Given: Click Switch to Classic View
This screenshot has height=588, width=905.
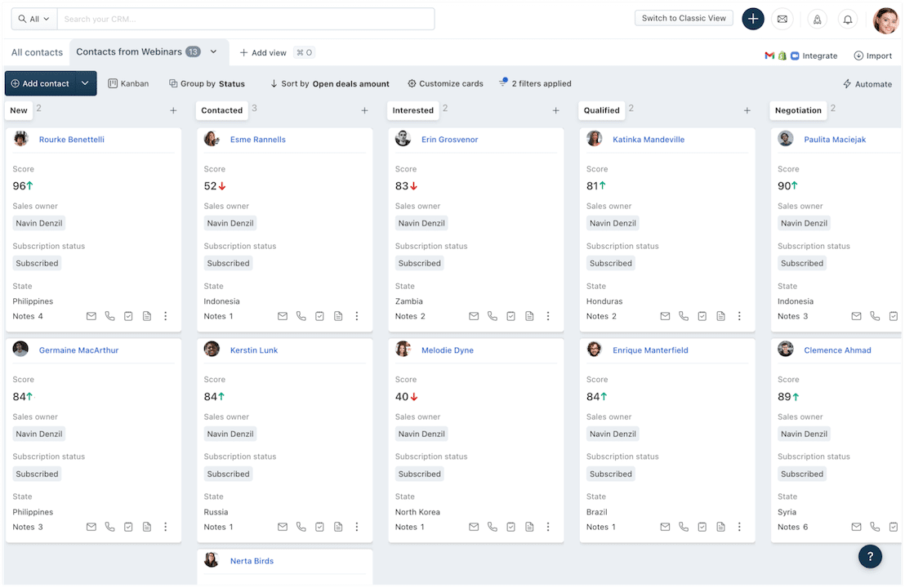Looking at the screenshot, I should point(684,18).
